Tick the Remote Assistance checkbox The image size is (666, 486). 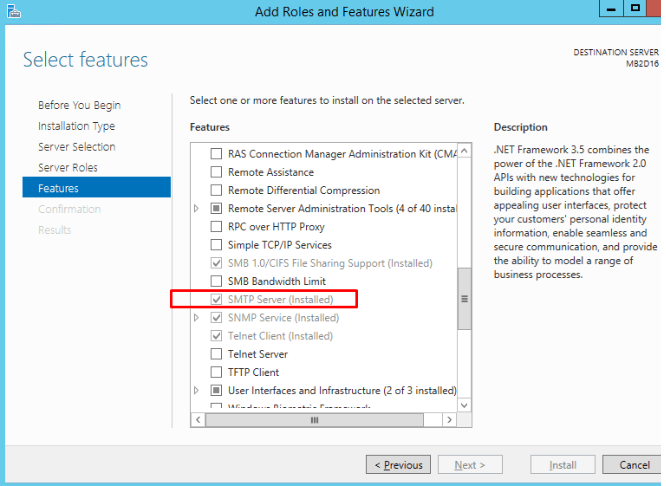pyautogui.click(x=215, y=172)
